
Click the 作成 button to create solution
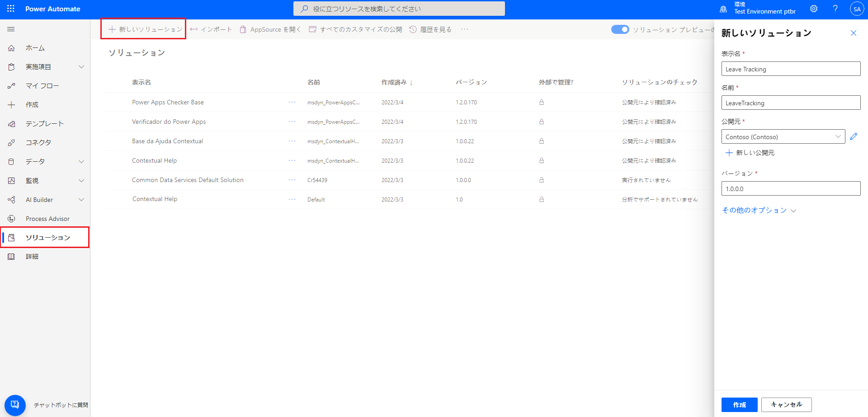point(739,405)
